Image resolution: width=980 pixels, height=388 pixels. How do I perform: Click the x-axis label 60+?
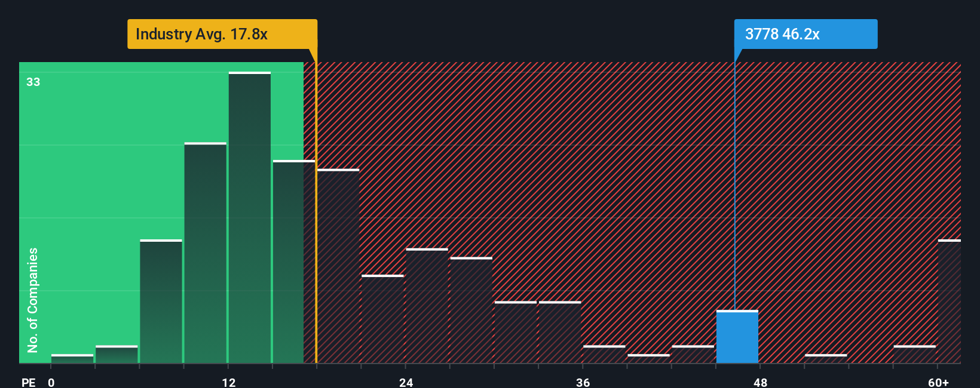938,382
